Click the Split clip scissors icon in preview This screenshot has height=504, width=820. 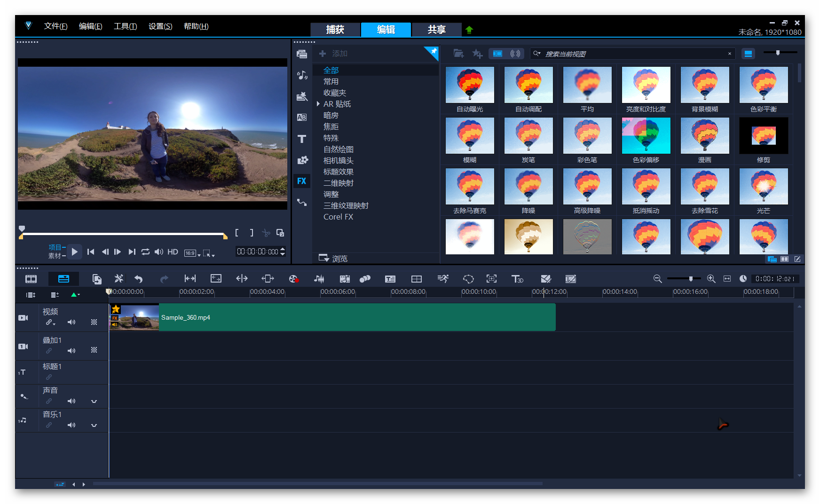266,233
